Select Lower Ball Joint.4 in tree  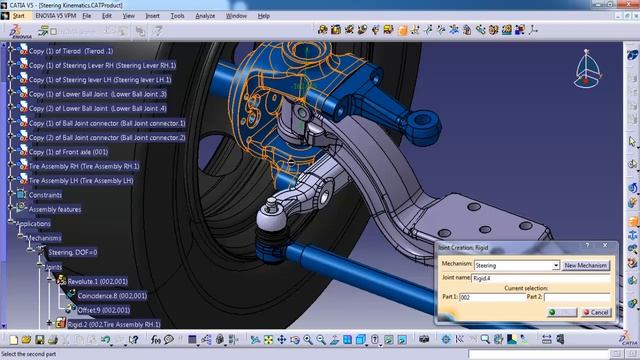[98, 108]
